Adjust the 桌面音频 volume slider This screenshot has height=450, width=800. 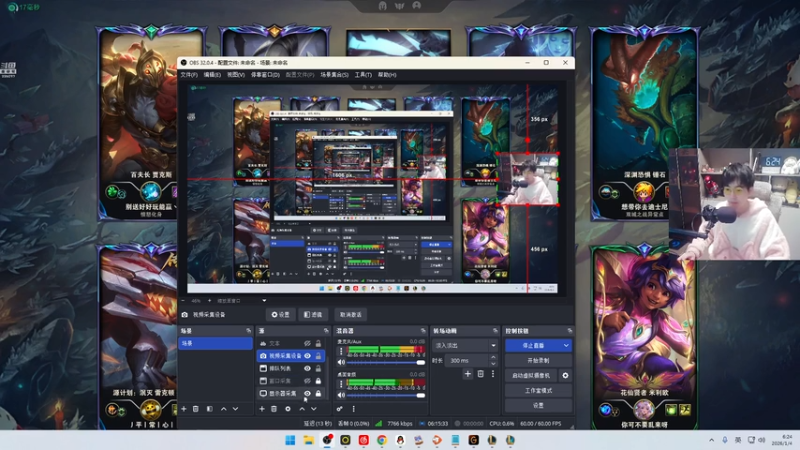tap(385, 395)
